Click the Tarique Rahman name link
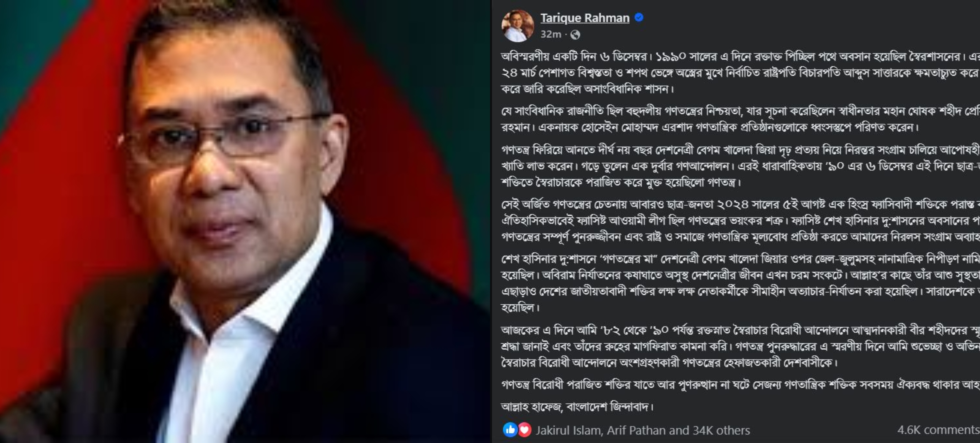This screenshot has height=443, width=980. [585, 18]
